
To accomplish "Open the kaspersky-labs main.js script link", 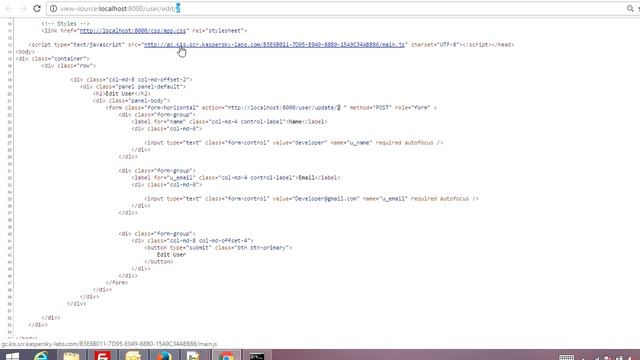I will [x=274, y=44].
